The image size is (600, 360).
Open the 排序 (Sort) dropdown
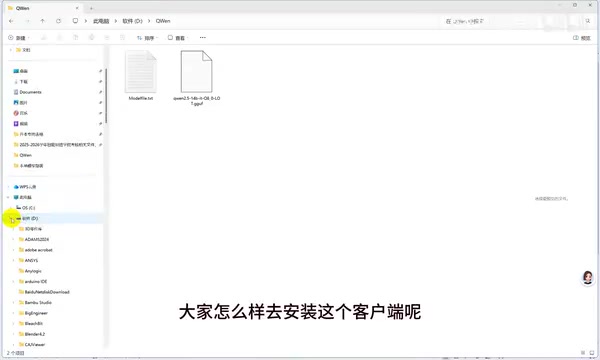point(147,37)
